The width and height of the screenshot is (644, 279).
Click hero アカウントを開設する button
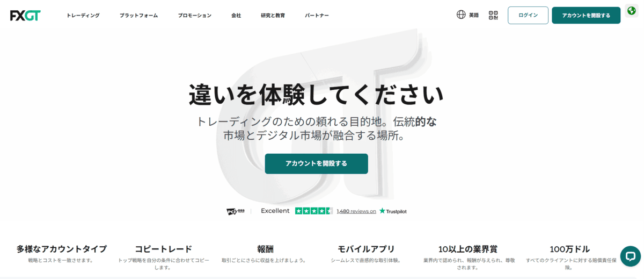click(317, 163)
